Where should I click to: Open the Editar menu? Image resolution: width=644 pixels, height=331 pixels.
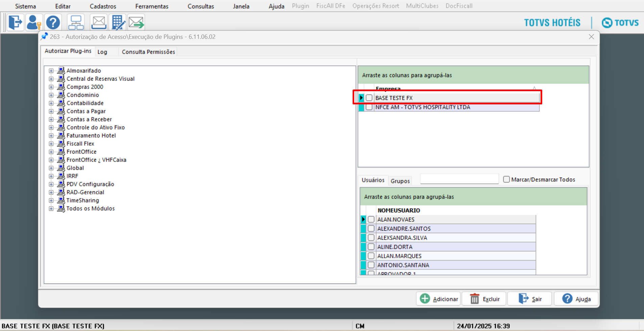[63, 6]
